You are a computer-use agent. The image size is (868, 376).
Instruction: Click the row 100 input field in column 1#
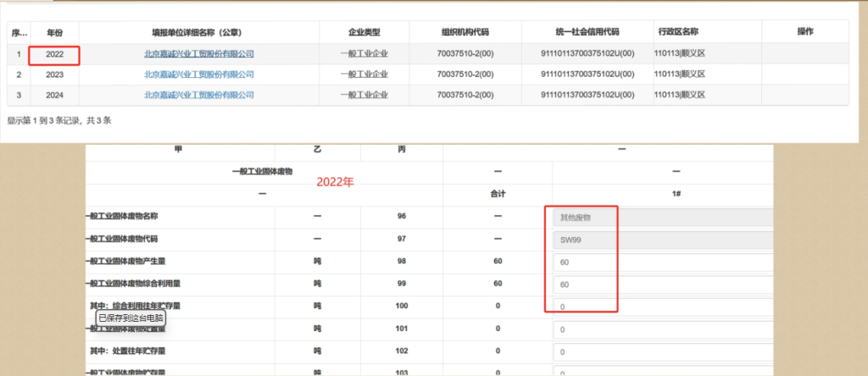point(661,307)
